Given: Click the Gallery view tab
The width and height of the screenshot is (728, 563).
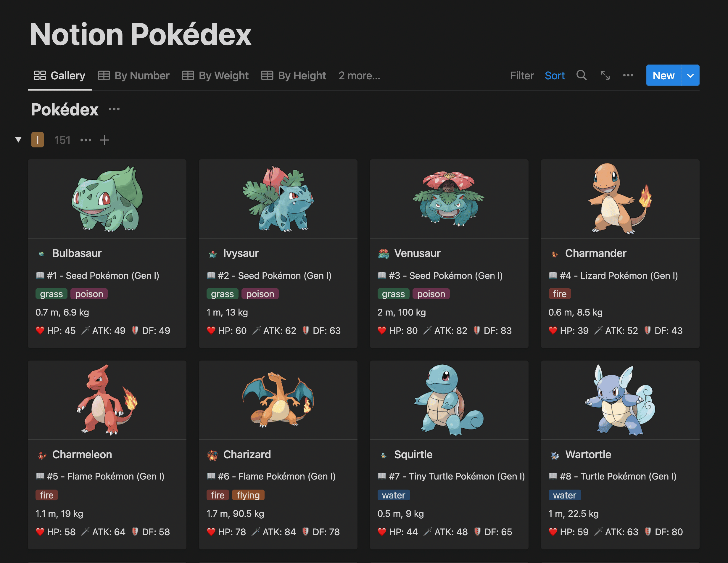Looking at the screenshot, I should 60,75.
